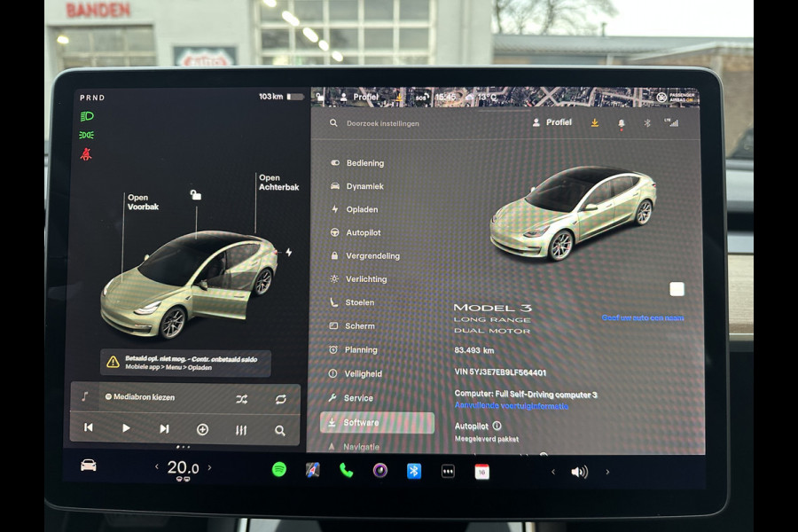Screen dimensions: 798x532
Task: Expand the volume control
Action: pos(581,471)
